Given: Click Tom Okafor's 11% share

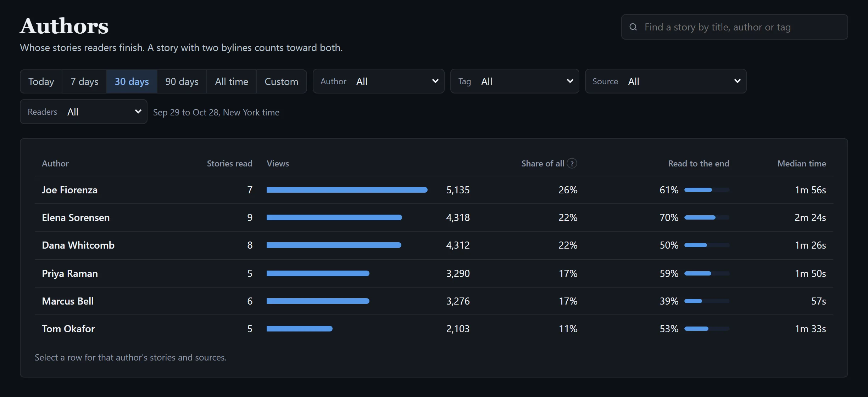Looking at the screenshot, I should [x=568, y=329].
